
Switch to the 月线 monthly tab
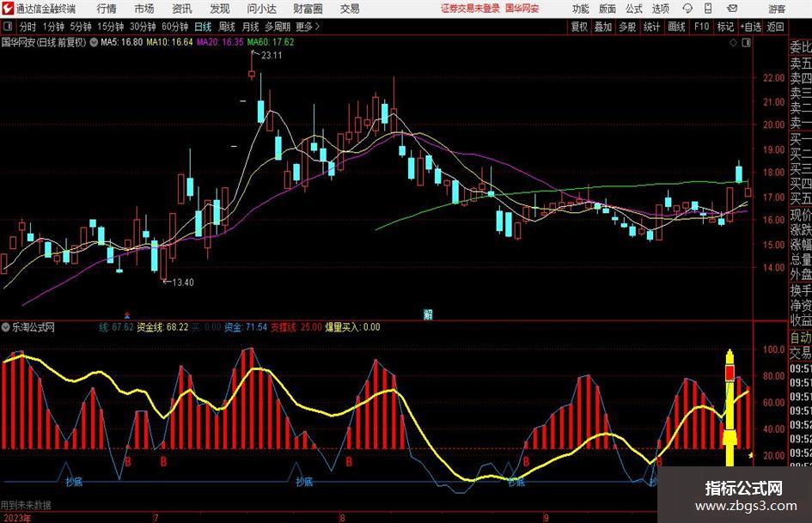tap(250, 27)
